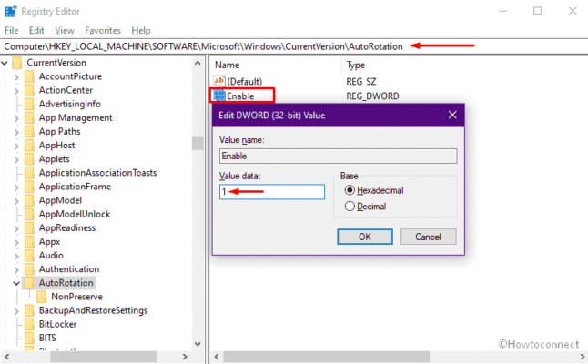Click the tree pane scroll down arrow
The width and height of the screenshot is (588, 364).
point(198,343)
